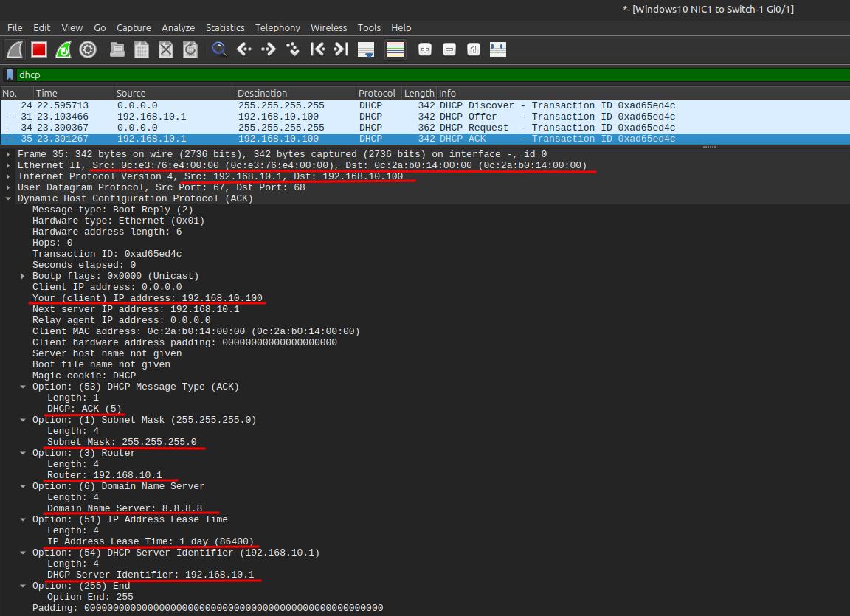Image resolution: width=850 pixels, height=616 pixels.
Task: Expand the Bootp flags field
Action: click(x=23, y=276)
